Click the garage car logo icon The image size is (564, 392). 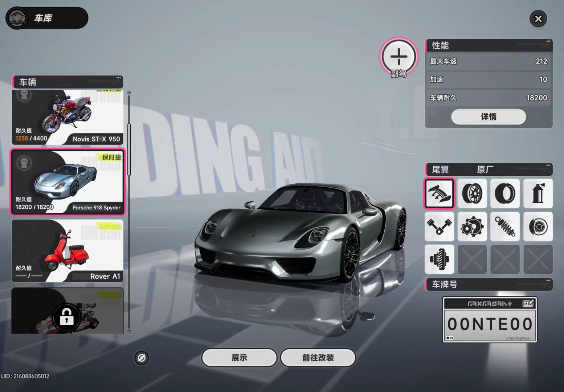(x=17, y=18)
